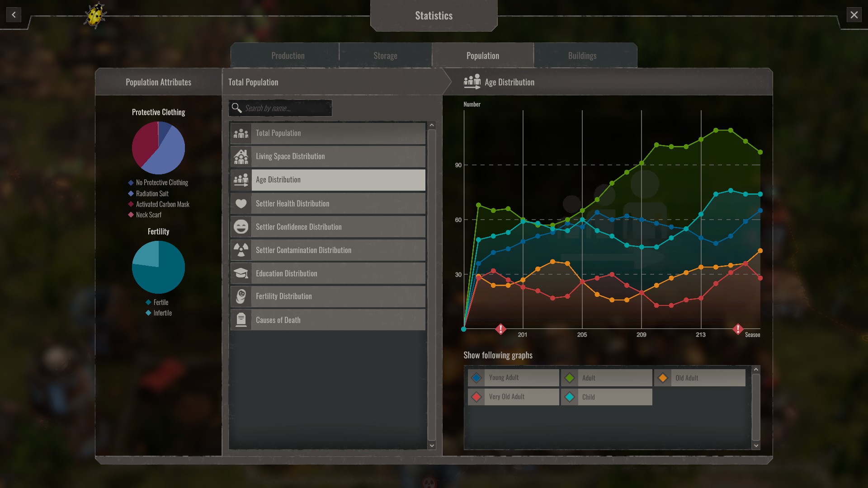The width and height of the screenshot is (868, 488).
Task: Click No Protective Clothing legend entry
Action: coord(158,183)
